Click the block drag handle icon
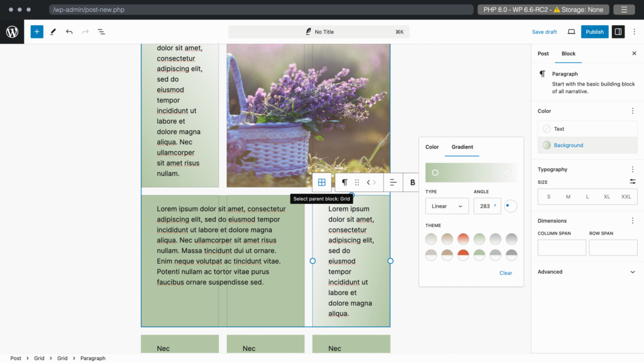Screen dimensions: 644x363 (357, 182)
